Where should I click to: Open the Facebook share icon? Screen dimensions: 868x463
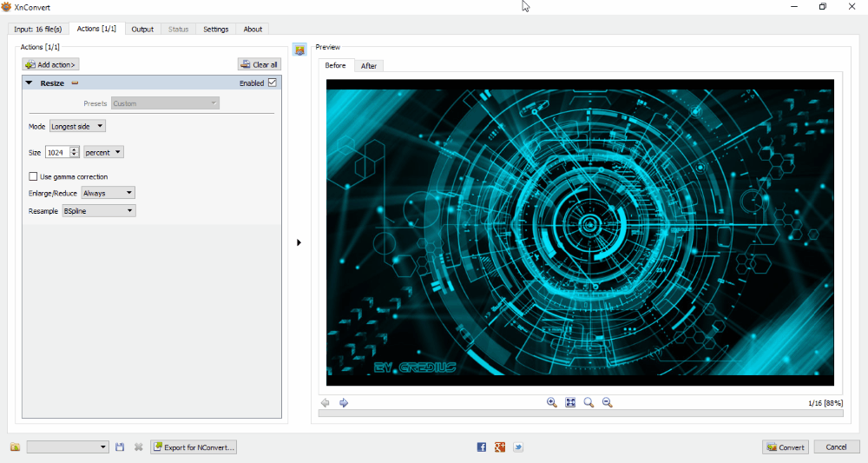(482, 447)
